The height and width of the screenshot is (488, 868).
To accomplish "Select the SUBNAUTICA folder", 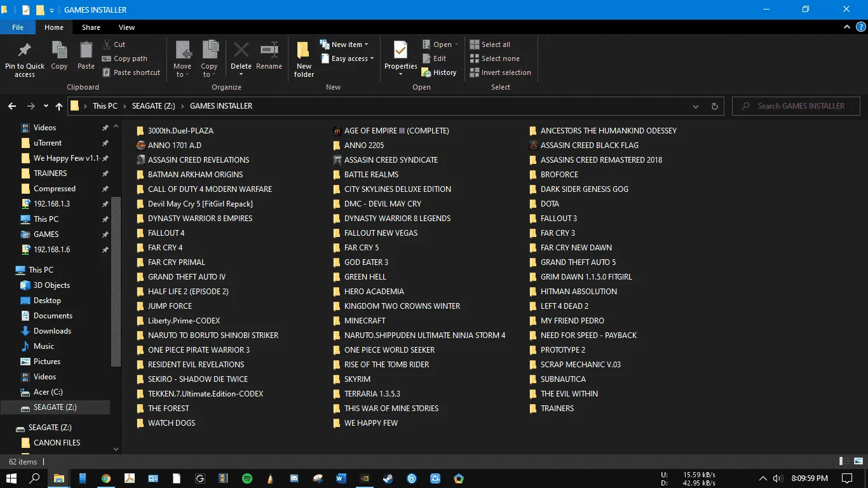I will pos(563,379).
